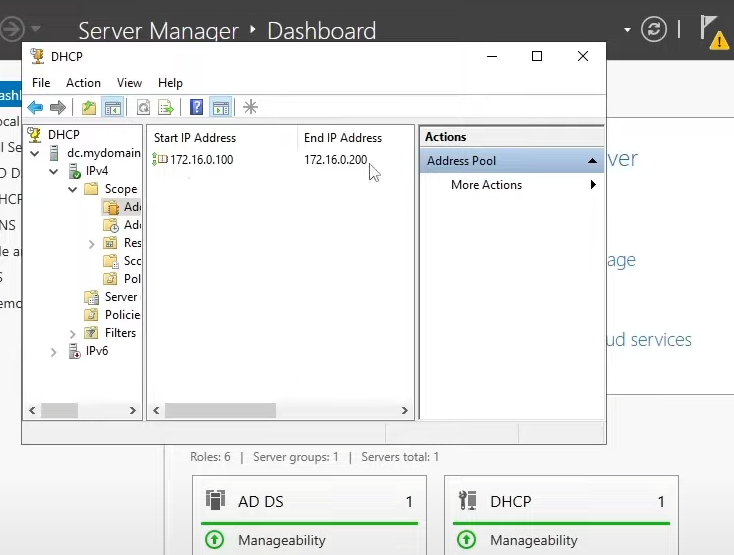Select the Address Leases tree item
The image size is (734, 555).
[x=122, y=225]
